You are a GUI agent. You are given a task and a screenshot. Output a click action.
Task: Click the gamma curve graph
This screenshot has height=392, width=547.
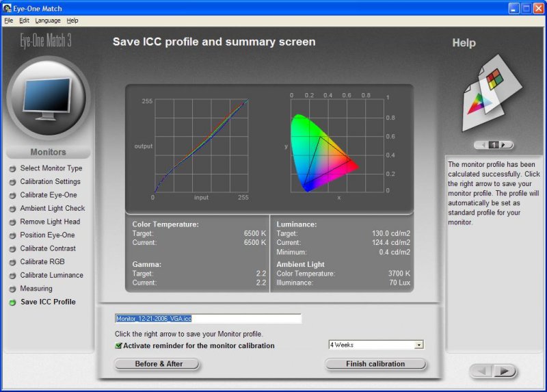pos(201,146)
